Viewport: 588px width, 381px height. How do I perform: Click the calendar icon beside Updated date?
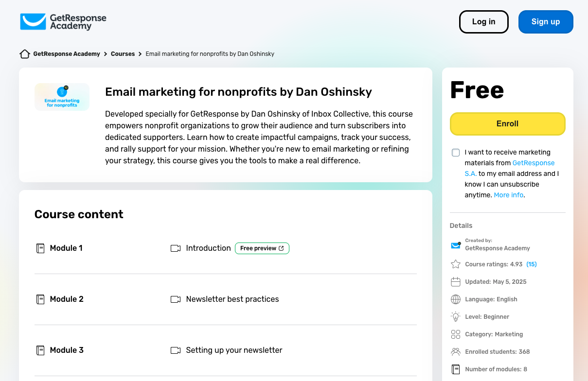(x=456, y=282)
